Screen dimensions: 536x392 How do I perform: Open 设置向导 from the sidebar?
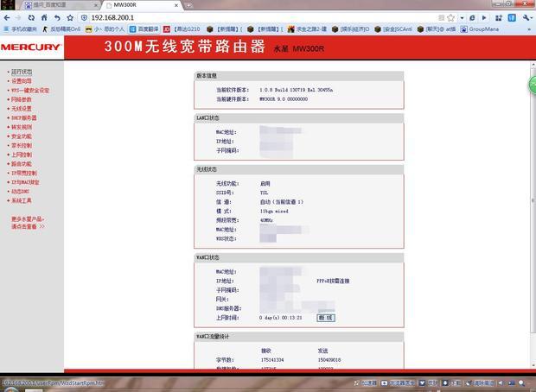tap(22, 81)
